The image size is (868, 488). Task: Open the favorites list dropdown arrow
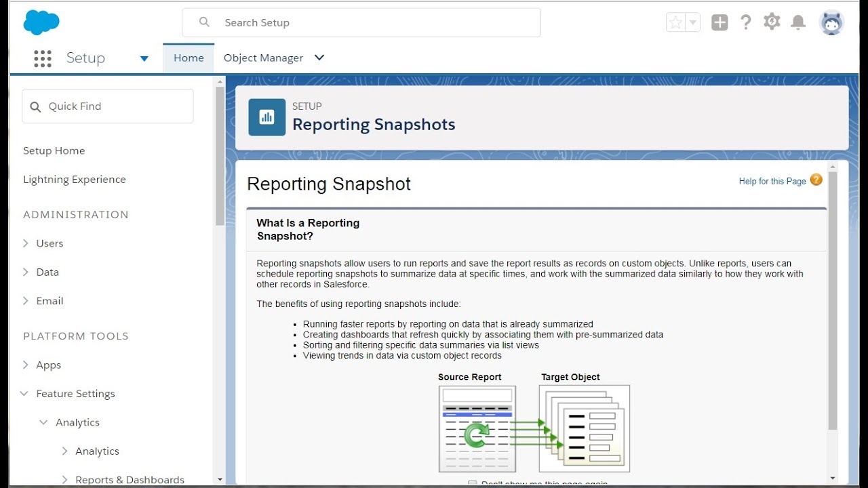coord(693,22)
